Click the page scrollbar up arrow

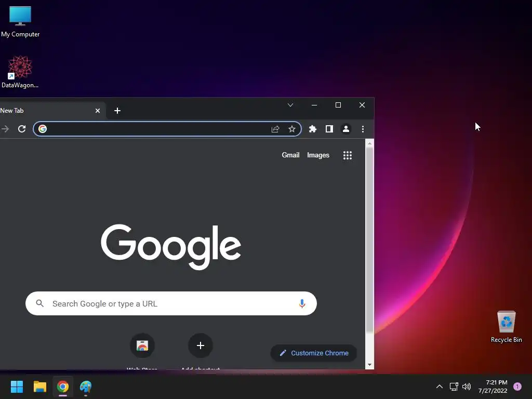click(369, 143)
